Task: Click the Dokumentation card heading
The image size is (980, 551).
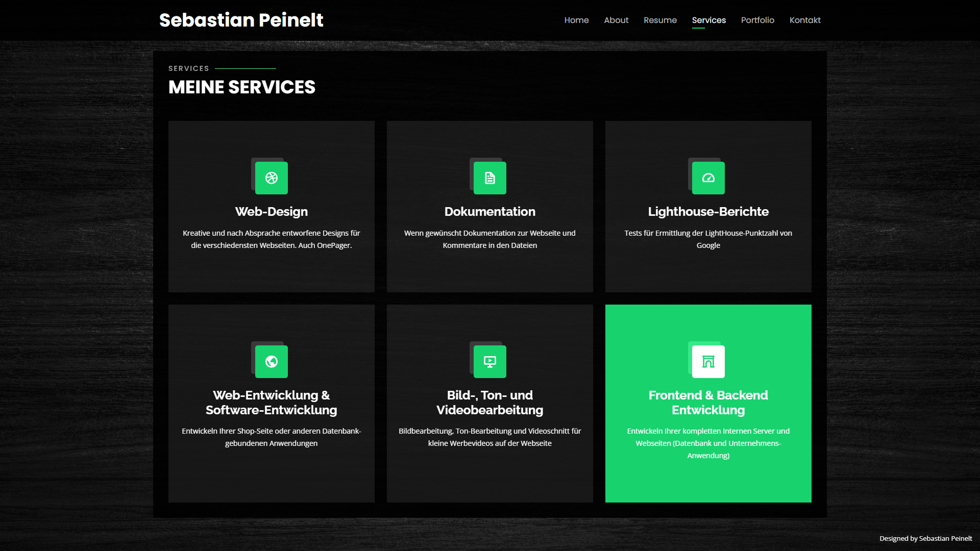Action: [x=490, y=211]
